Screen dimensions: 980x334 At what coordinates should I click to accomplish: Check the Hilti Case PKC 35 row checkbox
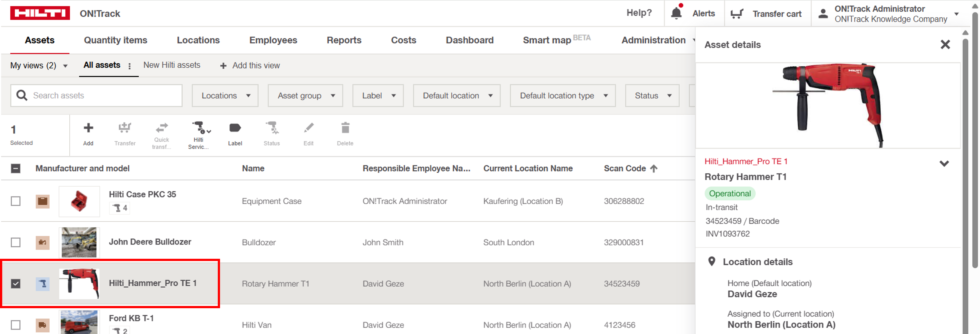16,201
